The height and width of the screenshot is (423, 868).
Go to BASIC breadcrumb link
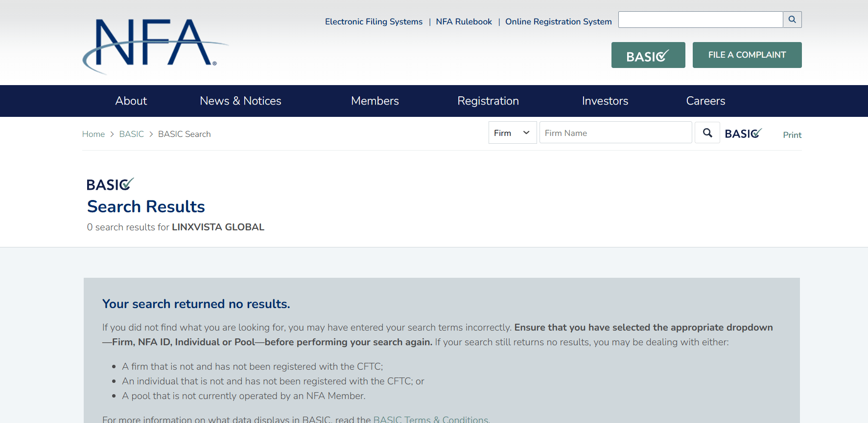click(x=132, y=134)
